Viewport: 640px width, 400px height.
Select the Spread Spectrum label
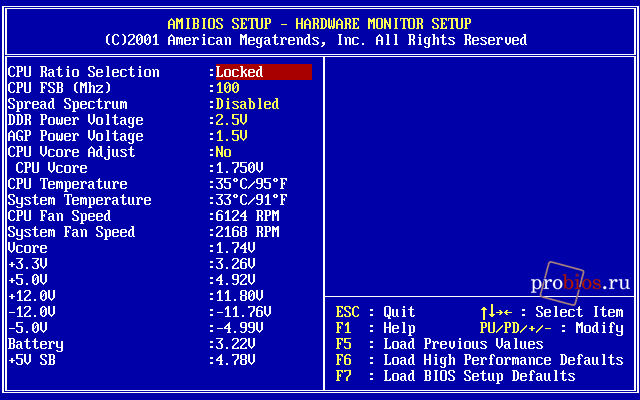click(68, 104)
